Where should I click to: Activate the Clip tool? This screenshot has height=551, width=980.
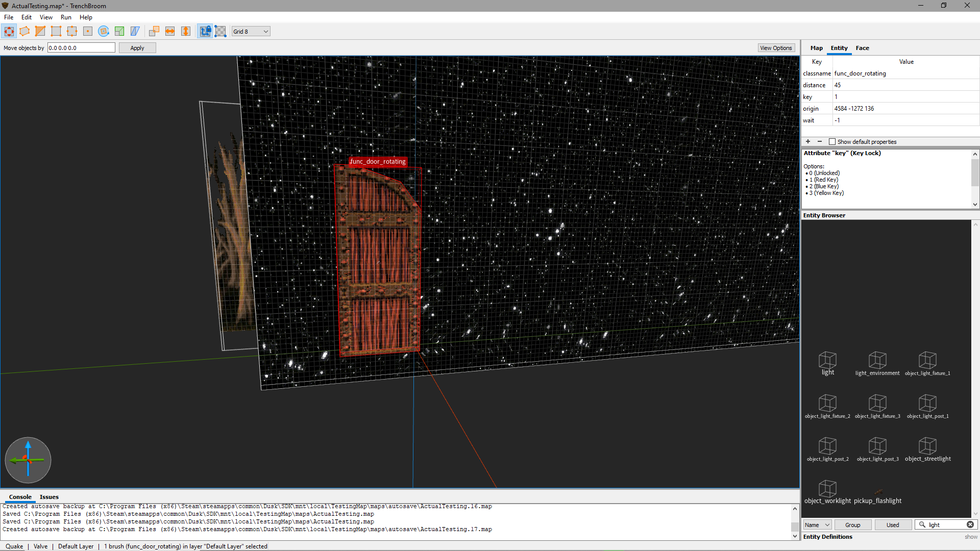[40, 32]
